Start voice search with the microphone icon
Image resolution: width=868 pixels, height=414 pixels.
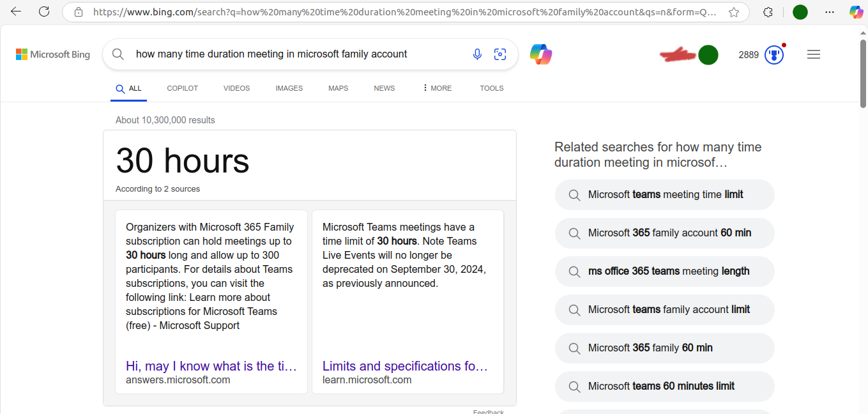(x=477, y=54)
